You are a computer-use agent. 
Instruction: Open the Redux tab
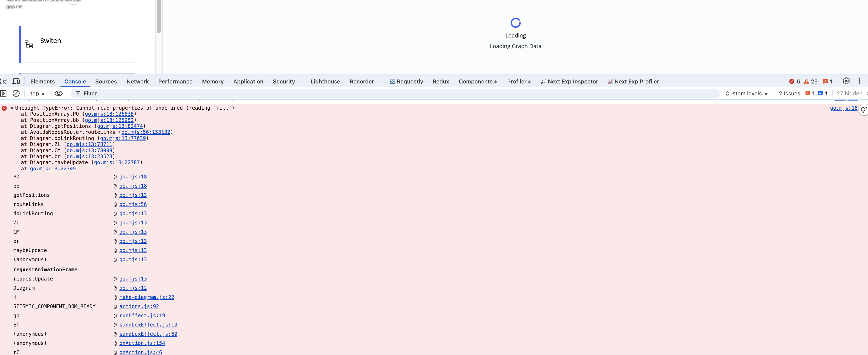441,82
